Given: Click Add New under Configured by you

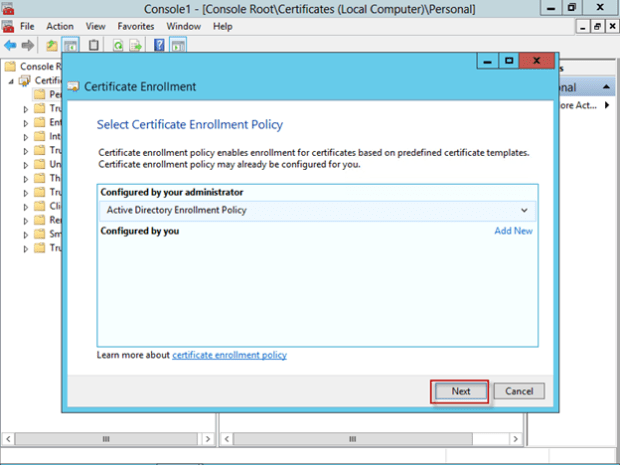Looking at the screenshot, I should 513,231.
